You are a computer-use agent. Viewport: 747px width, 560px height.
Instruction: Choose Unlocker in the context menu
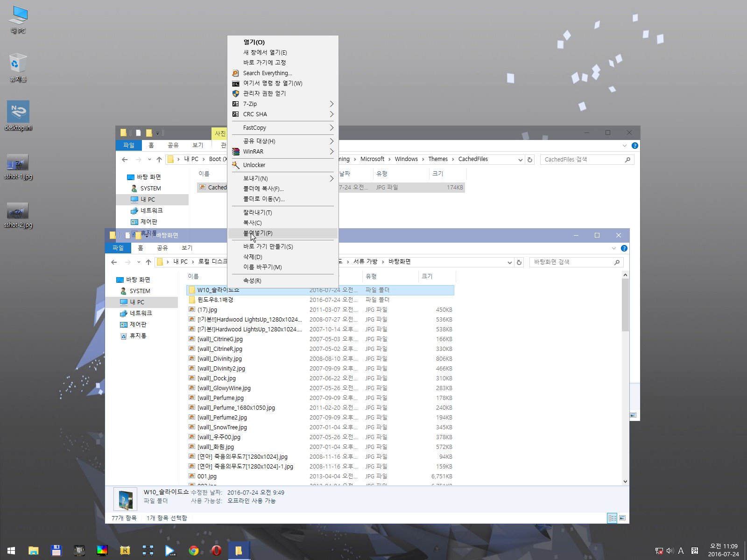[282, 165]
